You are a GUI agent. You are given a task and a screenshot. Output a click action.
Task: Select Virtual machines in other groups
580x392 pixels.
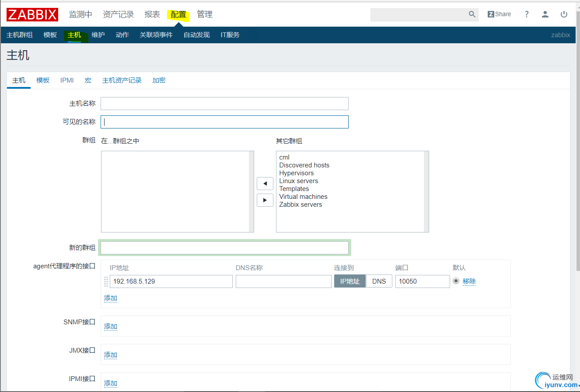[304, 197]
